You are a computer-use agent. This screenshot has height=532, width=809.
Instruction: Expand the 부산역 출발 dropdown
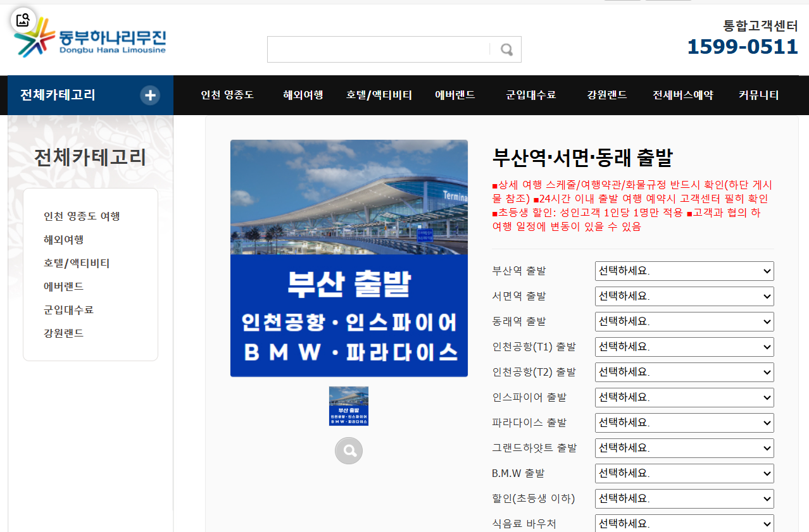click(x=684, y=271)
